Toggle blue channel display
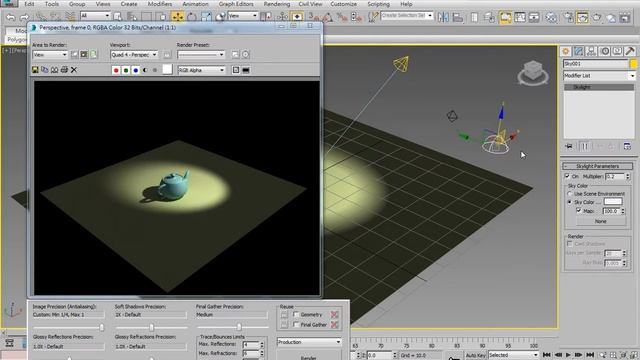 tap(136, 70)
